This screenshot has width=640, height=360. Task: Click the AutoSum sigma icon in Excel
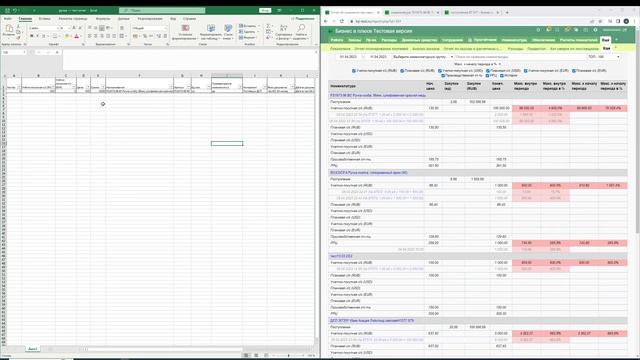[x=268, y=26]
